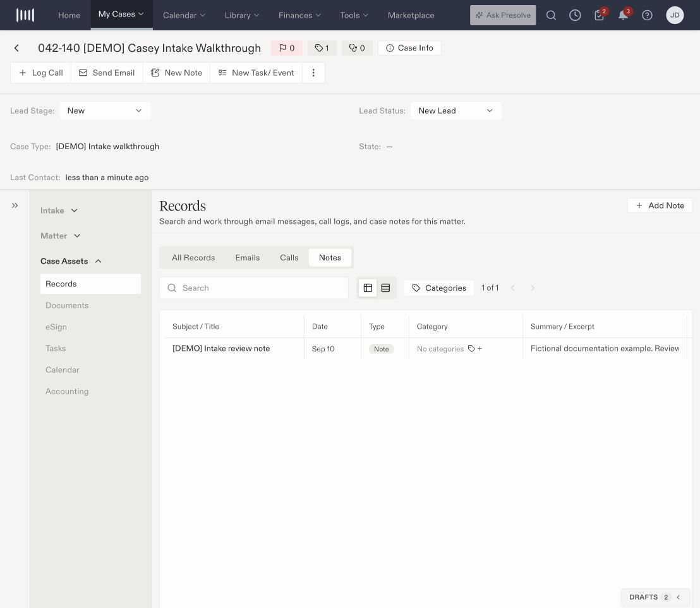Collapse the Case Assets section
This screenshot has width=700, height=608.
71,261
